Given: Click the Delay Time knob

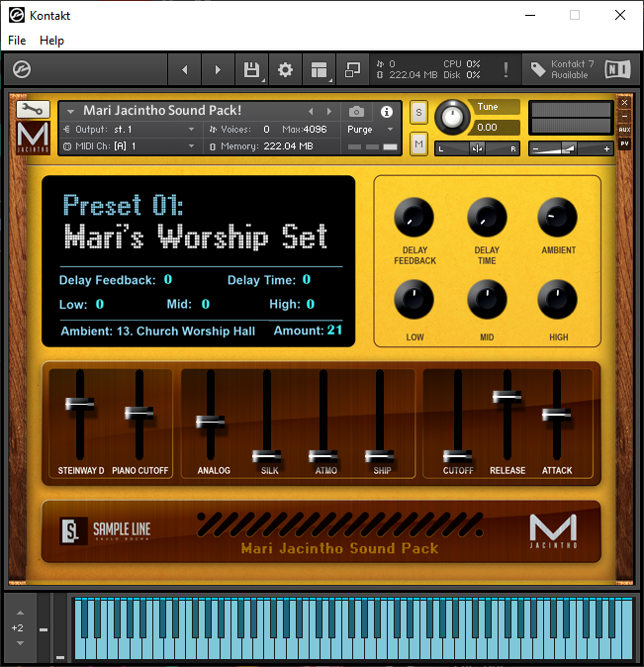Looking at the screenshot, I should coord(487,217).
